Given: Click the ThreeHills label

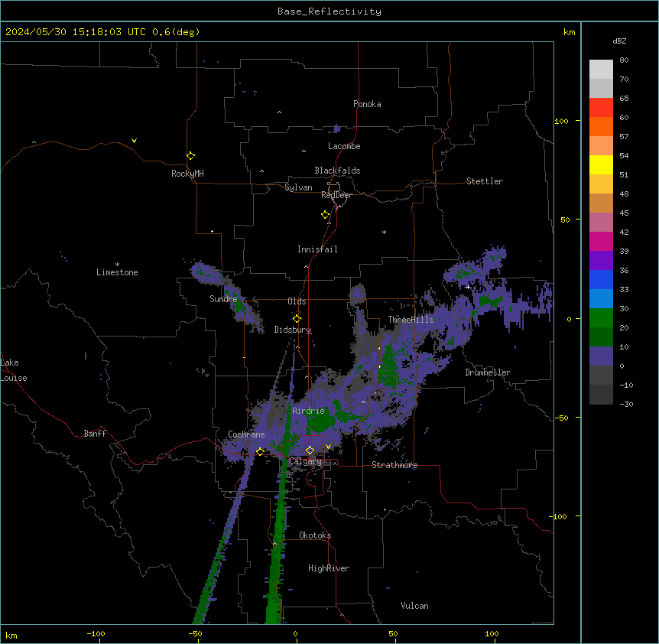Looking at the screenshot, I should (411, 320).
